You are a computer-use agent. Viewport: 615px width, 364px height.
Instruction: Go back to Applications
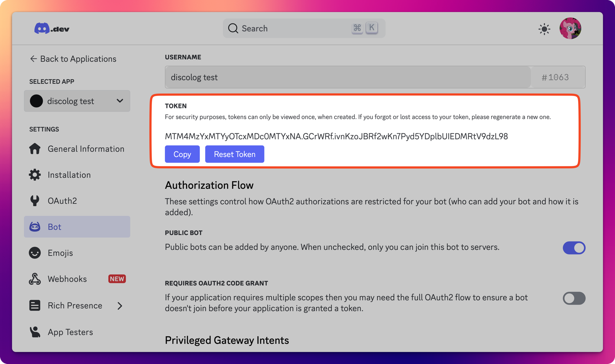point(73,59)
